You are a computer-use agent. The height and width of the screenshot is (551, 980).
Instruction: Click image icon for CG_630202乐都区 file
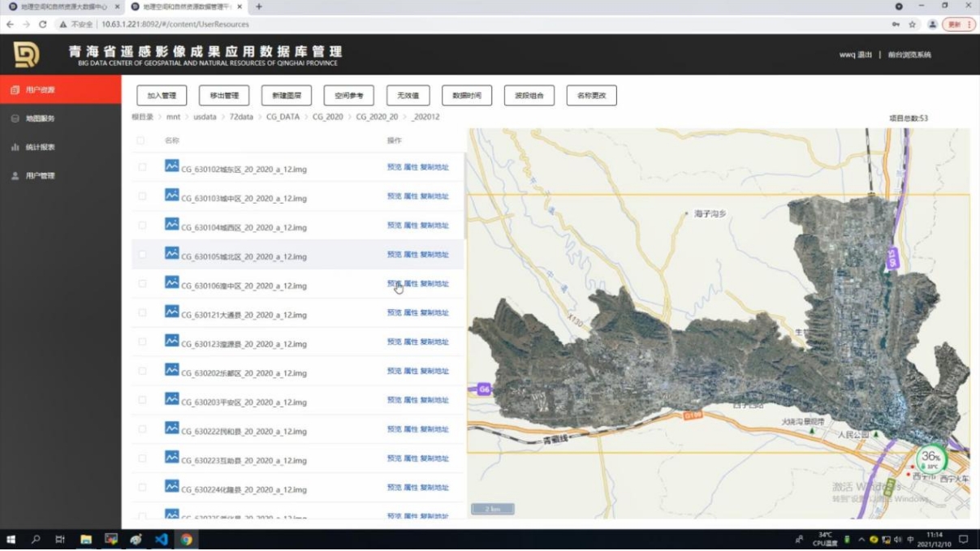pos(171,370)
